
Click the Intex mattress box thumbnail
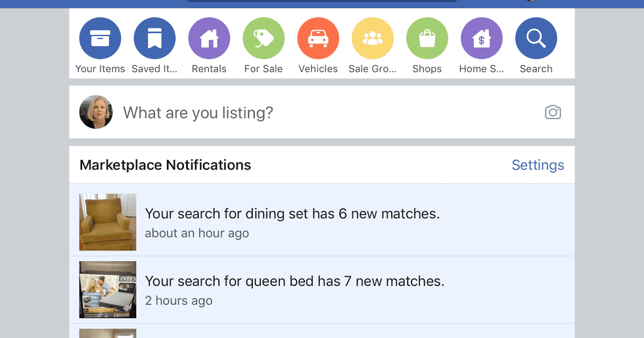(x=107, y=290)
